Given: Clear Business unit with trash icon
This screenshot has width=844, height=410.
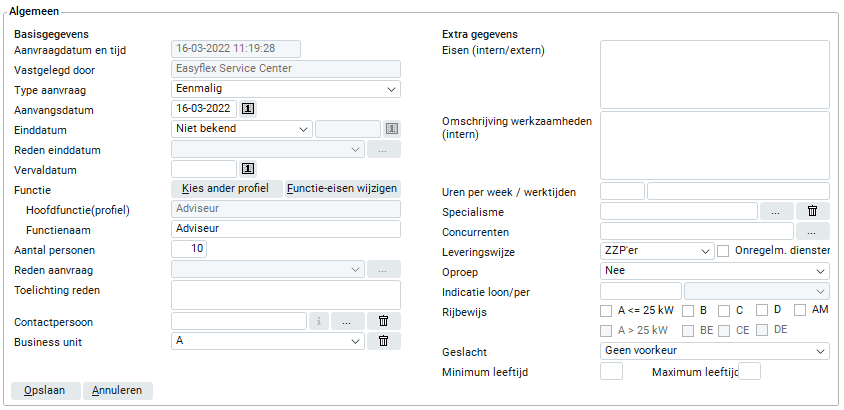Looking at the screenshot, I should tap(382, 341).
